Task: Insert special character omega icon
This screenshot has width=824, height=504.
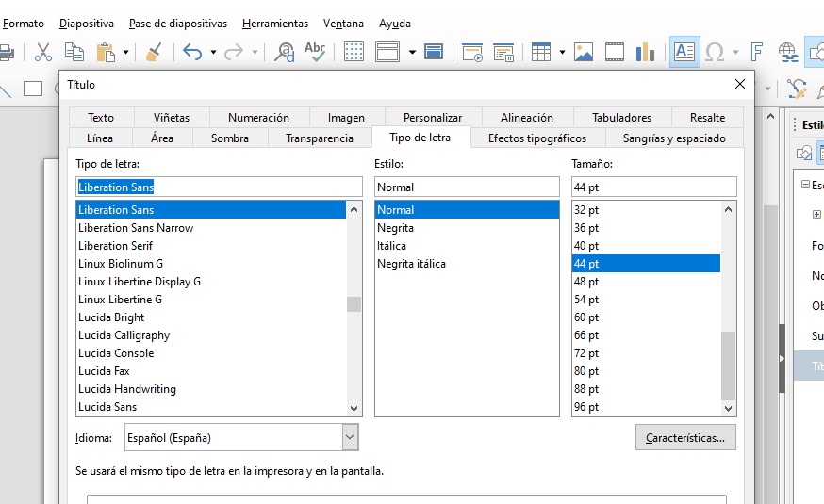Action: coord(715,52)
